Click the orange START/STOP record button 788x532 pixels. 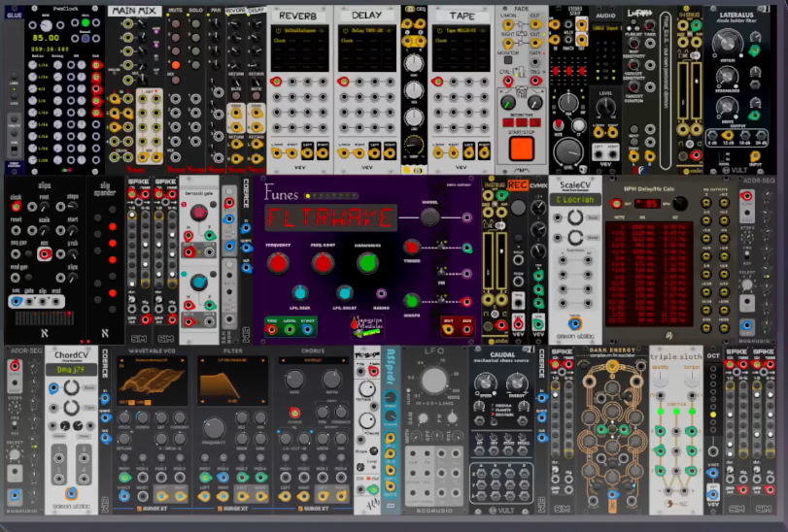click(x=521, y=149)
